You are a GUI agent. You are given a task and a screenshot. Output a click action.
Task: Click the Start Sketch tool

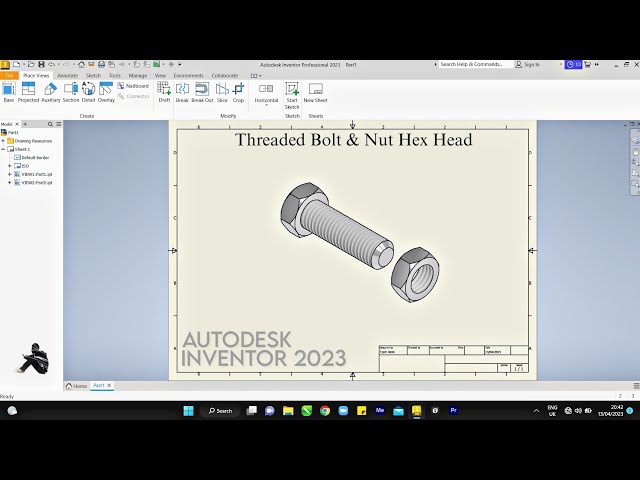click(292, 95)
